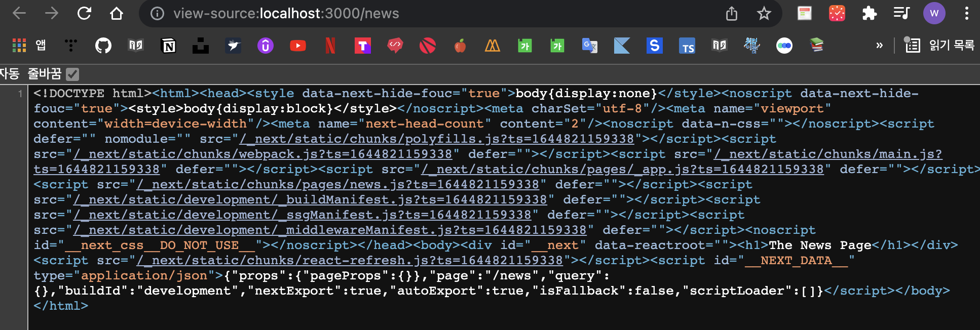980x330 pixels.
Task: Bookmark this page with the star icon
Action: 764,14
